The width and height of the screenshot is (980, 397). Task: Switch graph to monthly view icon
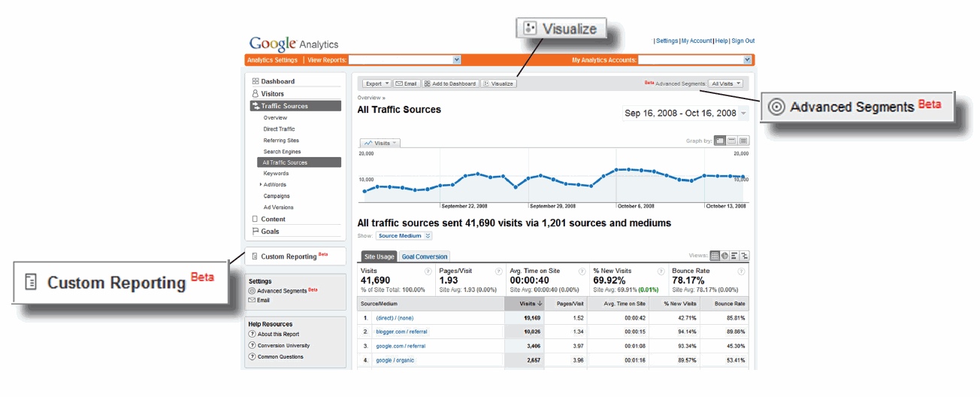744,141
